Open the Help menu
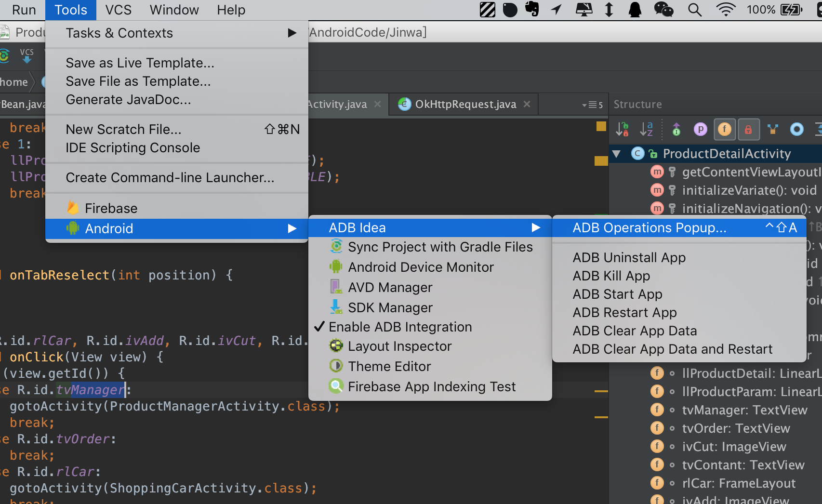The image size is (822, 504). click(x=231, y=10)
